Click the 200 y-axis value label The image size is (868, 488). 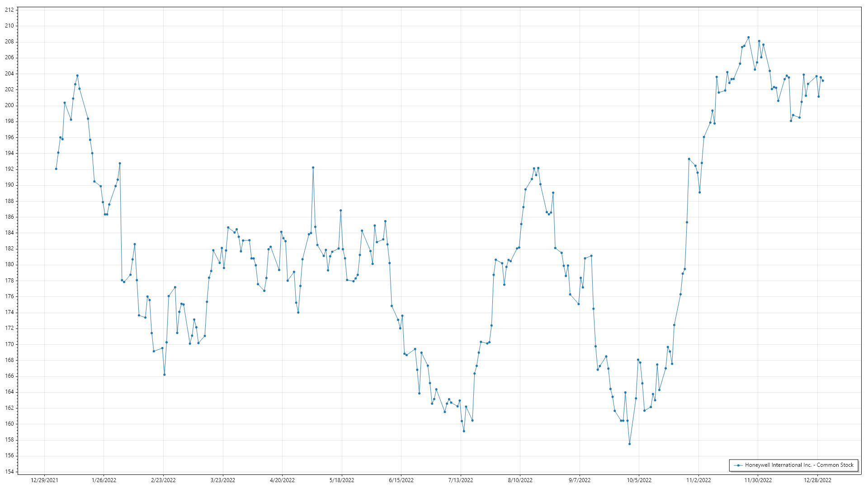(x=9, y=105)
